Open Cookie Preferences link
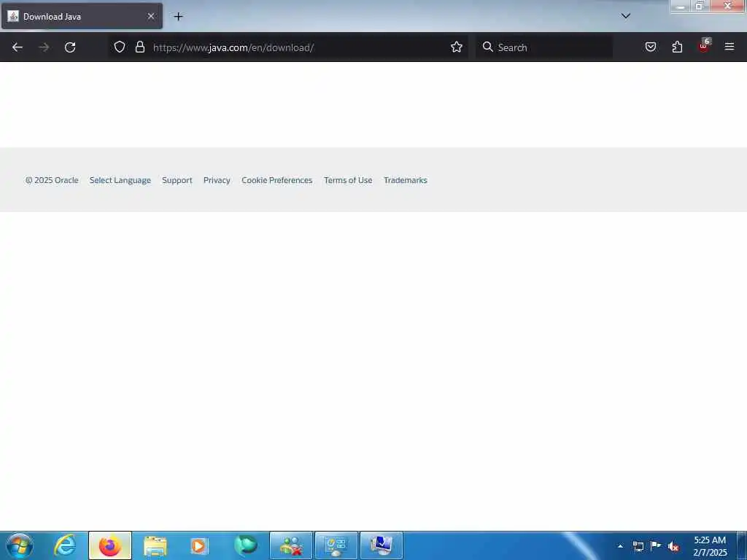The height and width of the screenshot is (560, 747). click(276, 180)
